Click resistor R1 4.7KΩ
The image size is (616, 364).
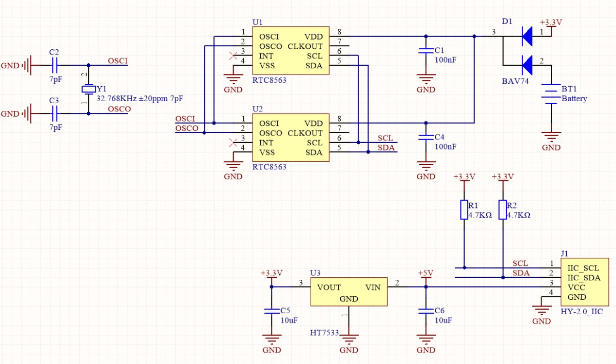(464, 209)
